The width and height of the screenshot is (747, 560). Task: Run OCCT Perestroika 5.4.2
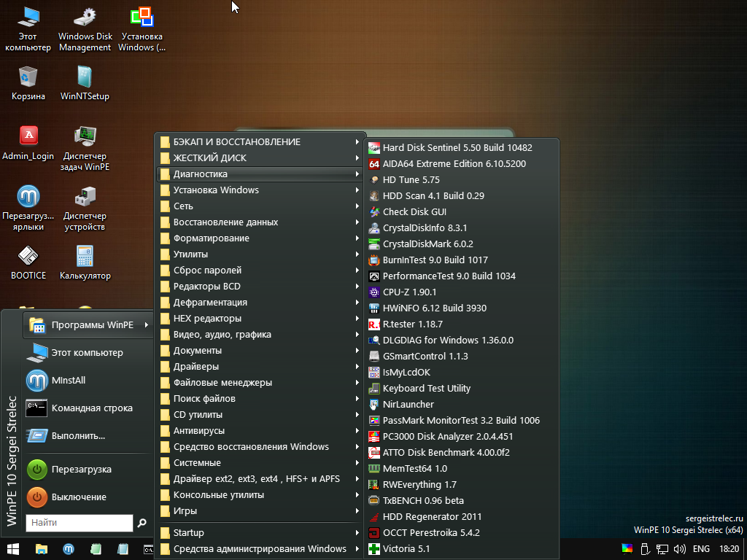(461, 533)
